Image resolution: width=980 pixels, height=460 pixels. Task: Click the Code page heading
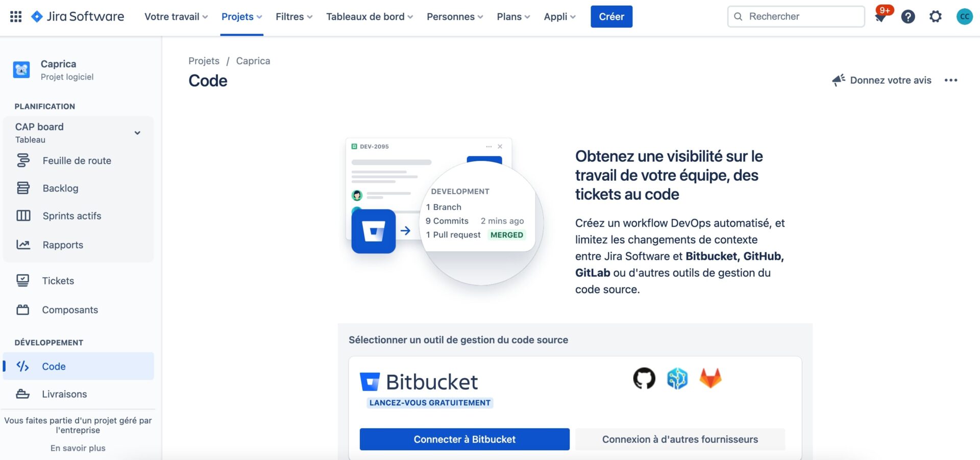click(208, 81)
